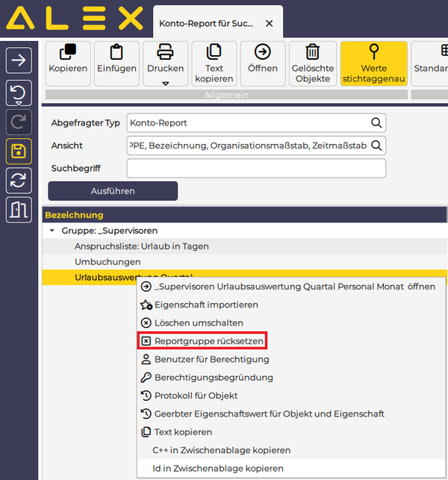
Task: Click the Kopieren toolbar icon
Action: (68, 52)
